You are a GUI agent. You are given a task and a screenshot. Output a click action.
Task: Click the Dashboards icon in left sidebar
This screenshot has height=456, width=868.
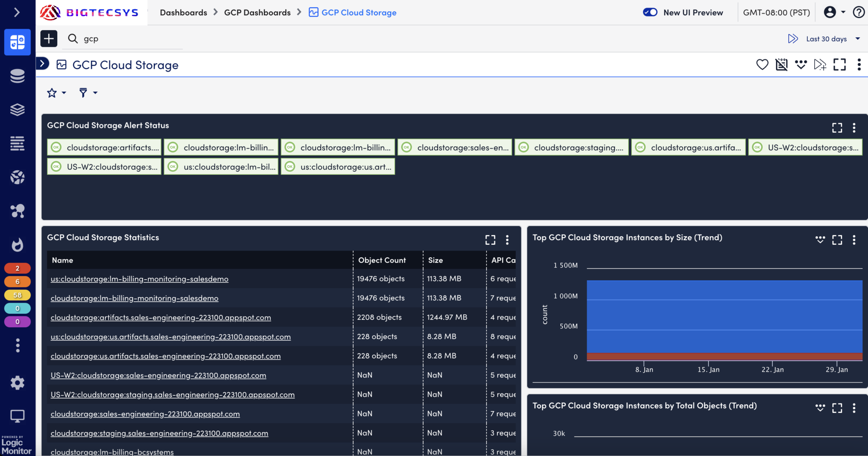17,42
